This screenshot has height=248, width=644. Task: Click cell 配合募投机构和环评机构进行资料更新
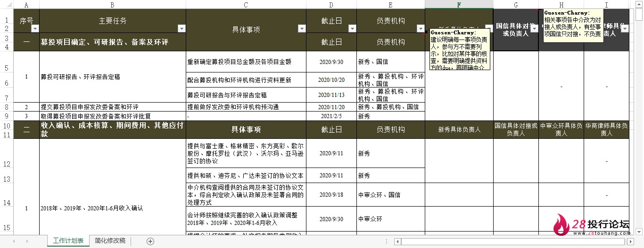[246, 80]
